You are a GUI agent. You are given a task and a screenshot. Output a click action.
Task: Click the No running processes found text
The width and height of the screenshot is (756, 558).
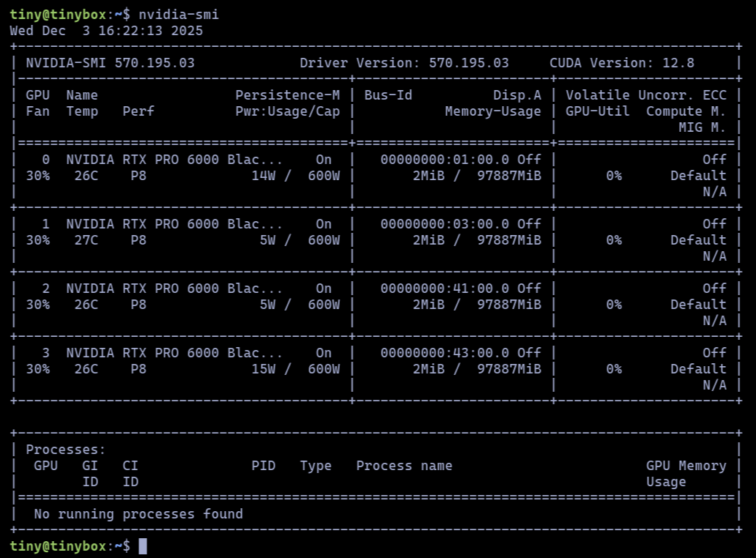(x=138, y=514)
